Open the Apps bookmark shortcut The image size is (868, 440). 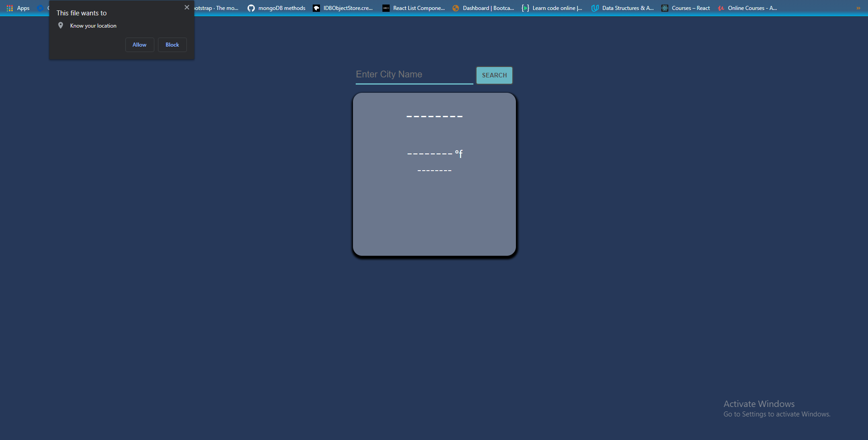coord(18,8)
